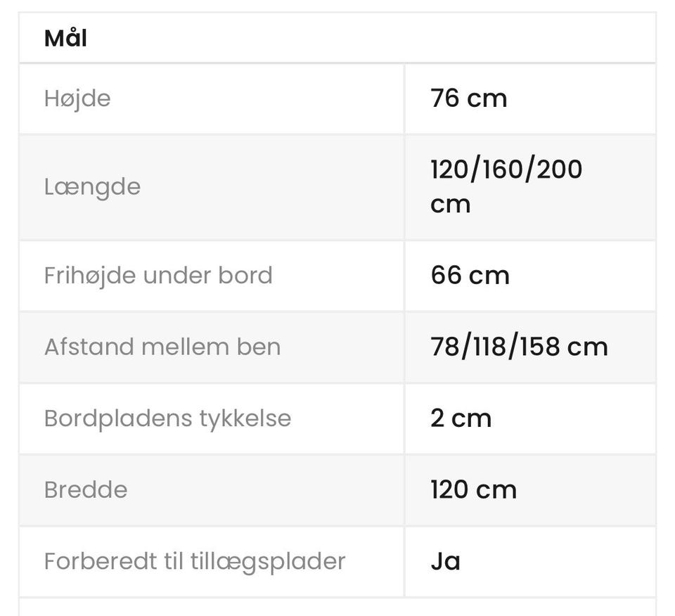Select Forberedt til tillægsplader label

coord(195,562)
